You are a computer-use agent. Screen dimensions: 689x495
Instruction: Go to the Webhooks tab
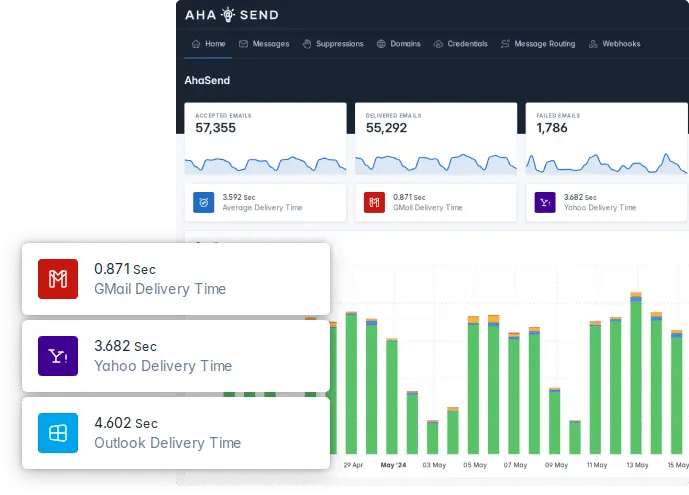(615, 43)
